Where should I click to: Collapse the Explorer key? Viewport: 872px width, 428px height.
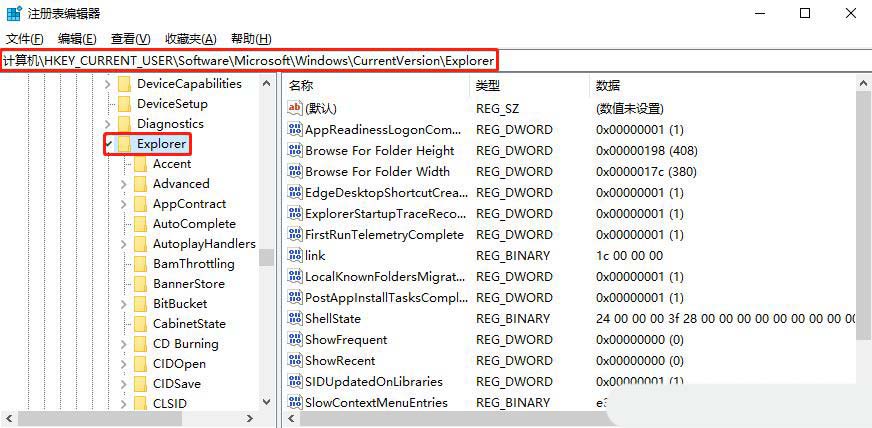coord(108,144)
